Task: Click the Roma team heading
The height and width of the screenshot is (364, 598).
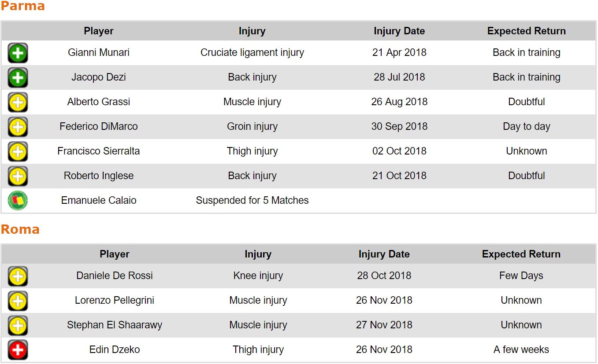Action: tap(20, 229)
